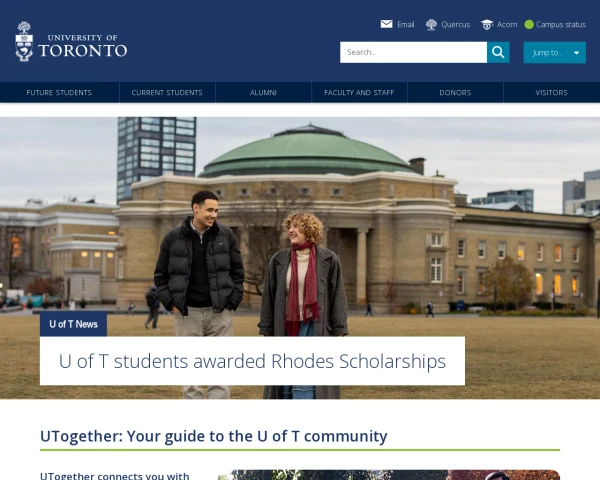This screenshot has width=600, height=480.
Task: Open the Current Students menu
Action: click(167, 93)
